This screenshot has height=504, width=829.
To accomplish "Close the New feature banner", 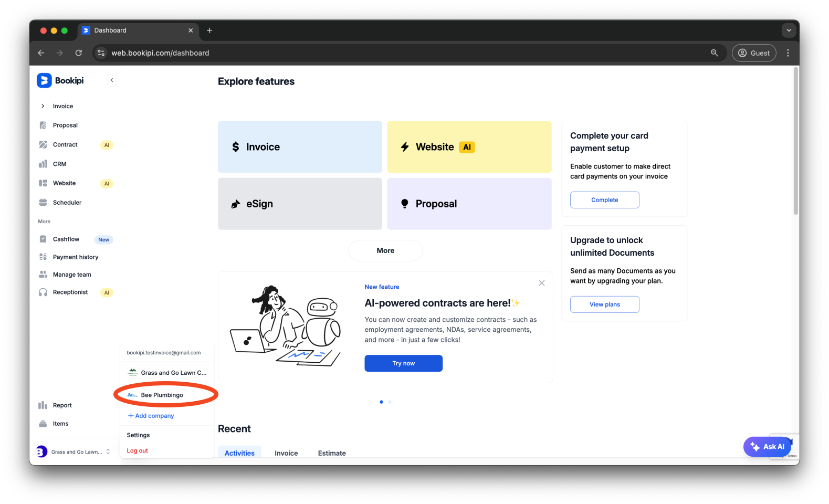I will click(542, 283).
